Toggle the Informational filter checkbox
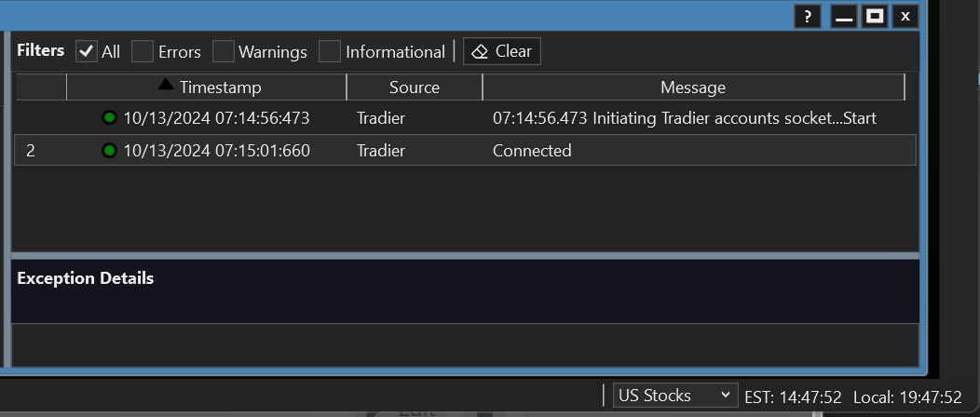The height and width of the screenshot is (417, 980). point(330,51)
